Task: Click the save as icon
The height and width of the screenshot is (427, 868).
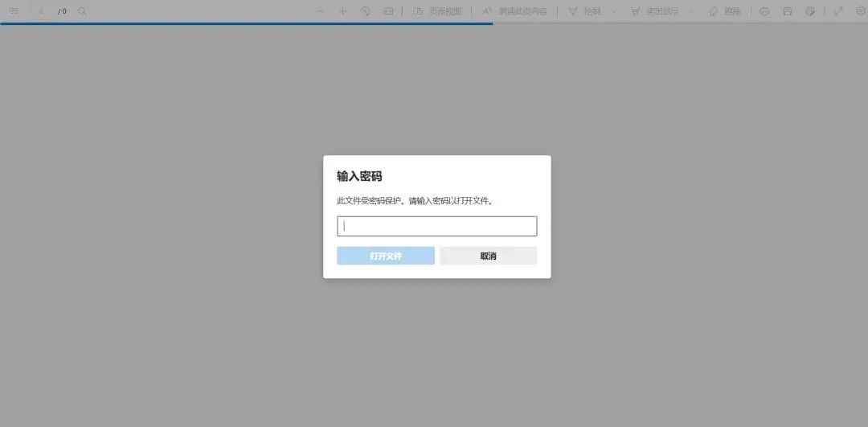Action: coord(810,11)
